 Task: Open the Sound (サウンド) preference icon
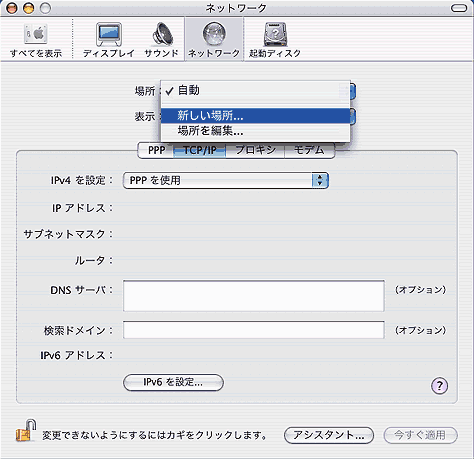[162, 34]
